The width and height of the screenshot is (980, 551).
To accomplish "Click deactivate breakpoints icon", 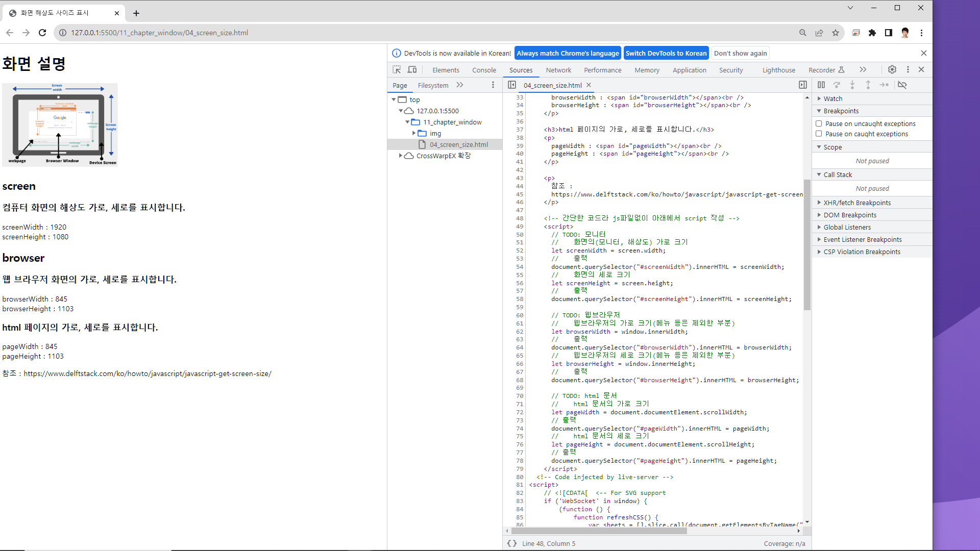I will [x=902, y=85].
